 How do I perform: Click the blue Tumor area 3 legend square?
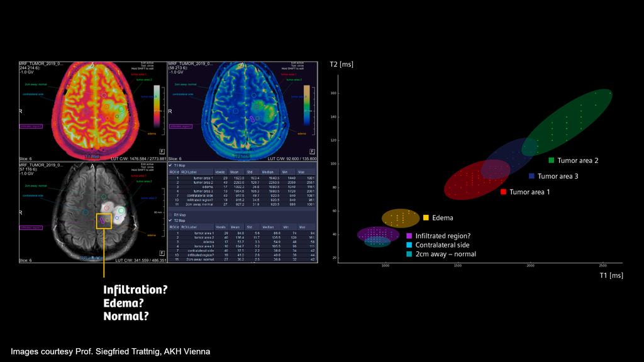point(531,177)
